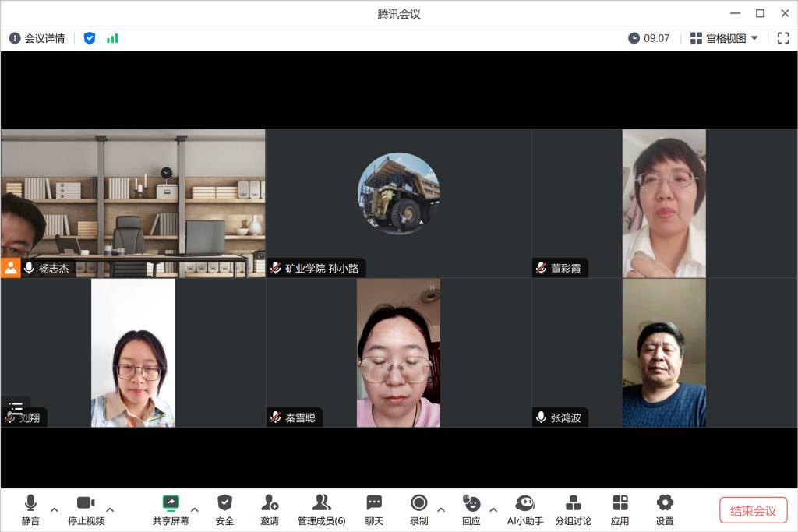Open the 应用 apps panel
This screenshot has height=532, width=798.
pos(620,510)
